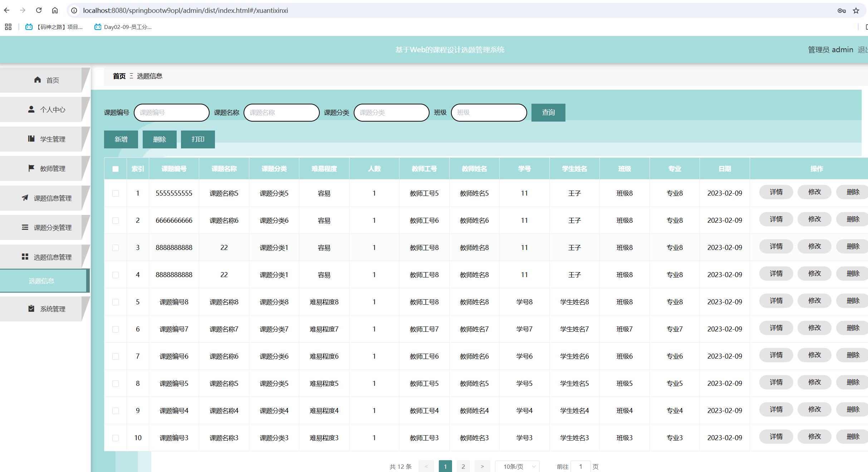Go to pagination page 2
Image resolution: width=868 pixels, height=472 pixels.
click(463, 466)
